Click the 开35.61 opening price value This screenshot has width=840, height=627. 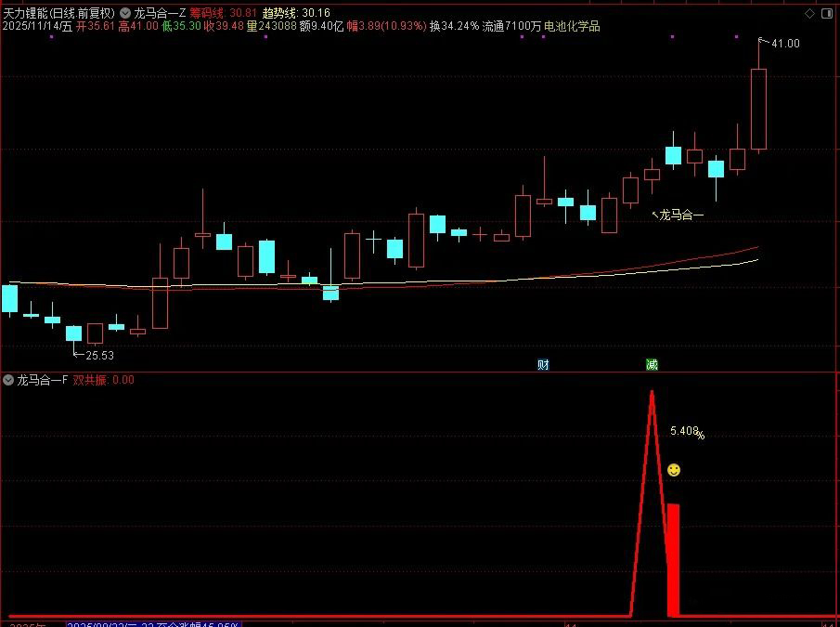coord(96,26)
